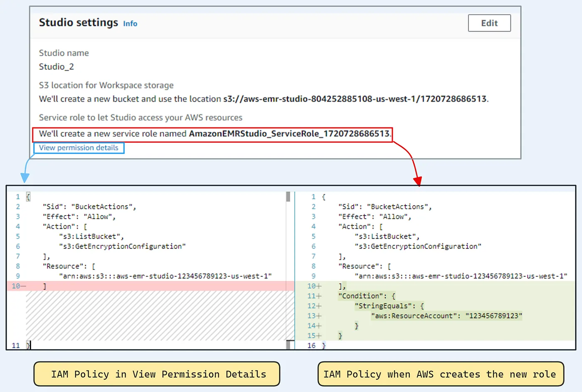The height and width of the screenshot is (392, 582).
Task: Click the "aws:ResourceAccount" line in right pane
Action: [x=446, y=316]
